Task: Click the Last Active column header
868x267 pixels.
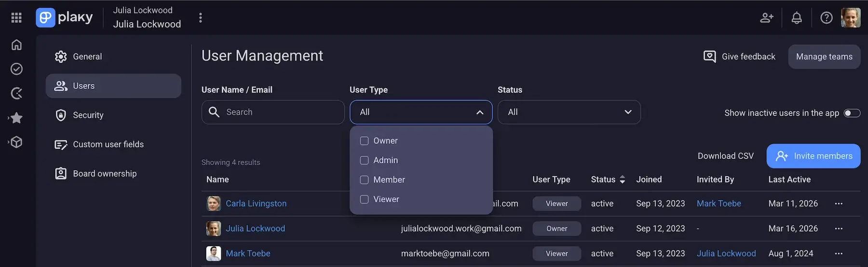Action: [789, 180]
